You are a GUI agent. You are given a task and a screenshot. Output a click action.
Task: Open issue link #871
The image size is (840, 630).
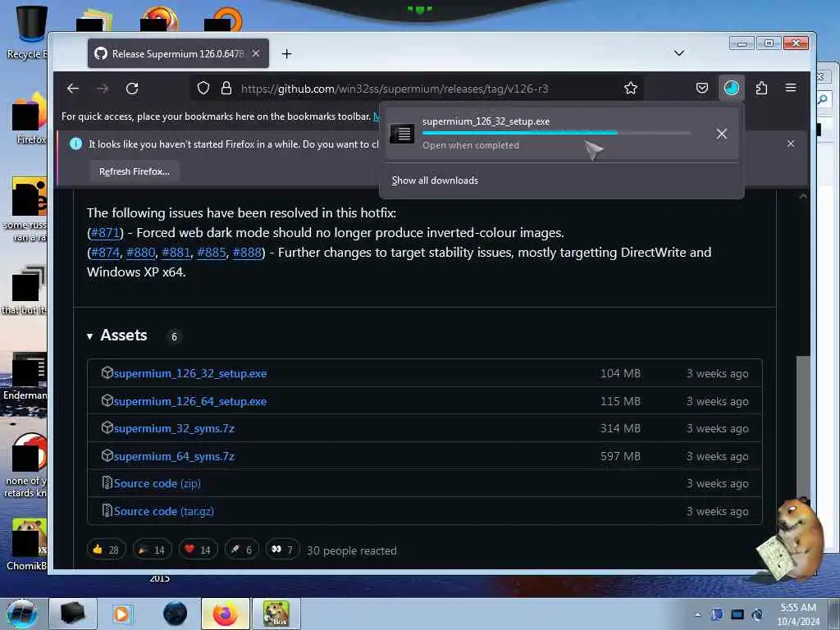(x=106, y=233)
